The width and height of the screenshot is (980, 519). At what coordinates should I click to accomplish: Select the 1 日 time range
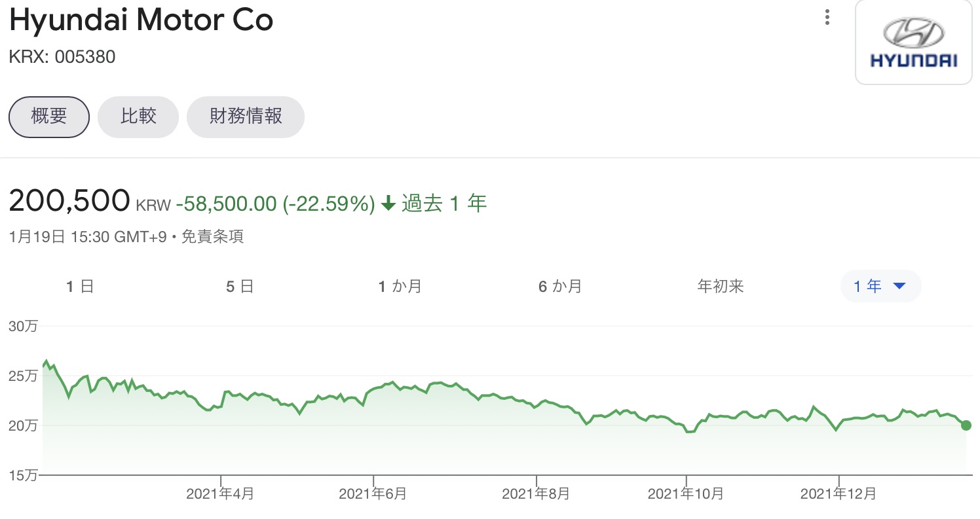(80, 286)
